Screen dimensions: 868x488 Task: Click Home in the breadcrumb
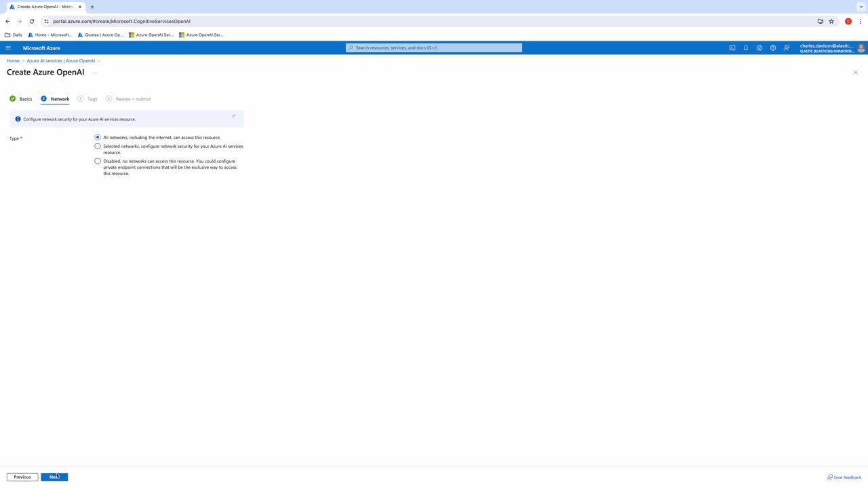pos(13,61)
